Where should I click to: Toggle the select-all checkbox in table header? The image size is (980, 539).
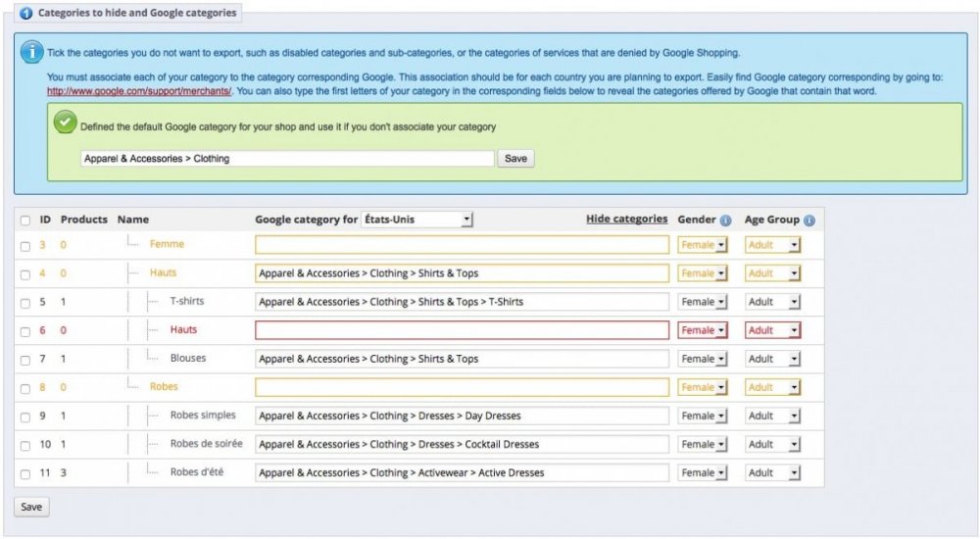pos(25,220)
